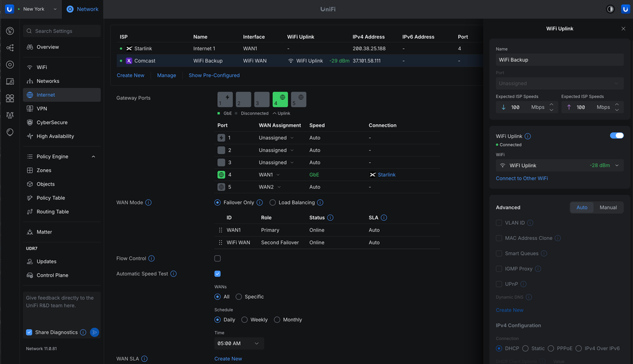
Task: Increase the upload expected ISP speed stepper
Action: tap(617, 105)
